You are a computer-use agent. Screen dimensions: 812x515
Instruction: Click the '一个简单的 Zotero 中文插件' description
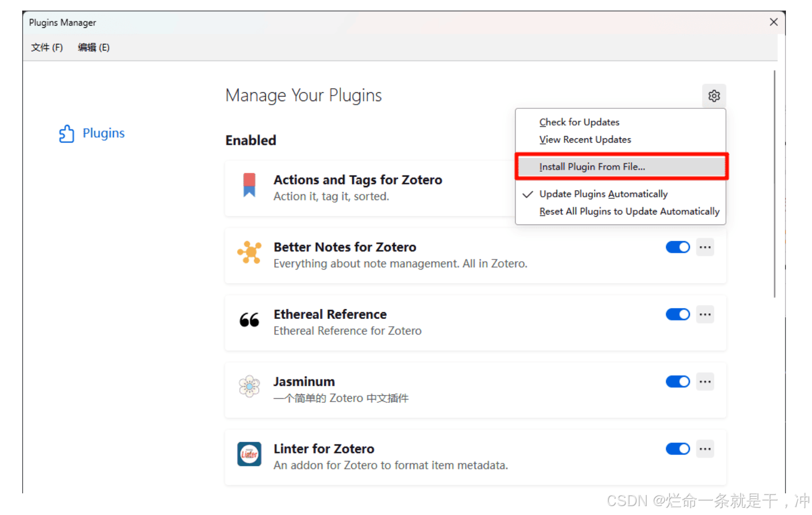point(341,398)
